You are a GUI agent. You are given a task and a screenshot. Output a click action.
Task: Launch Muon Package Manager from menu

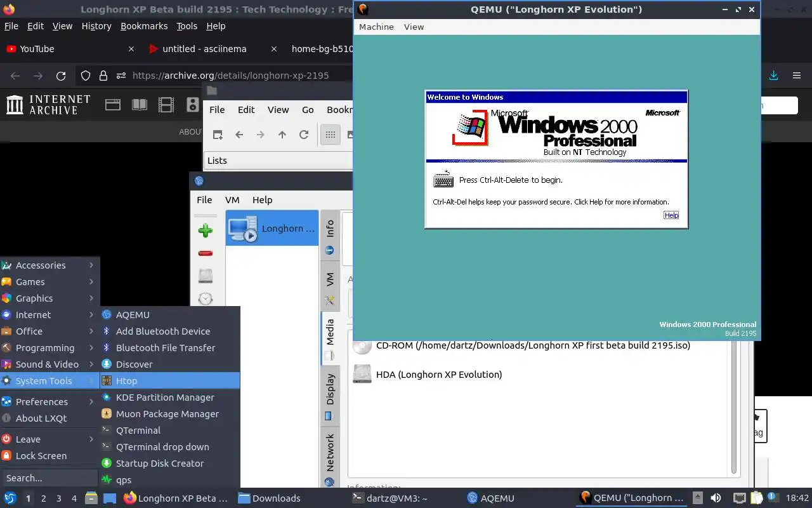pyautogui.click(x=170, y=414)
